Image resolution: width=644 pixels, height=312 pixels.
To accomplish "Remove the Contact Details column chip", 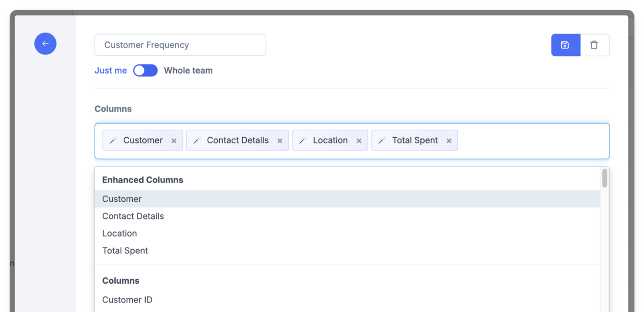I will pos(280,140).
